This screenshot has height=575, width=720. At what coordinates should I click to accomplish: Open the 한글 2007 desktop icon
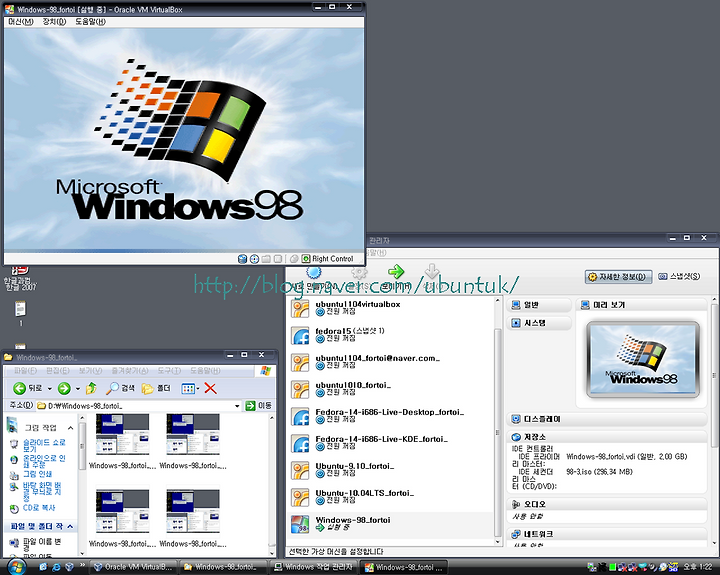point(20,278)
